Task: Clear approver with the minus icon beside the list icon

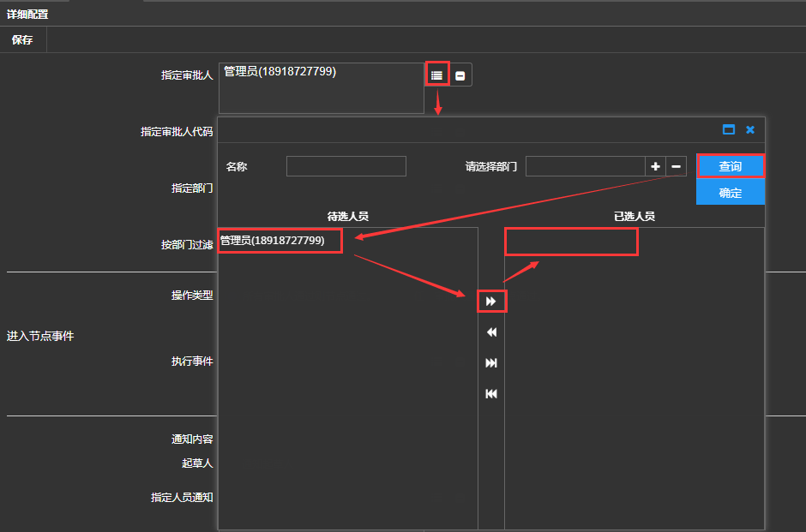Action: 460,75
